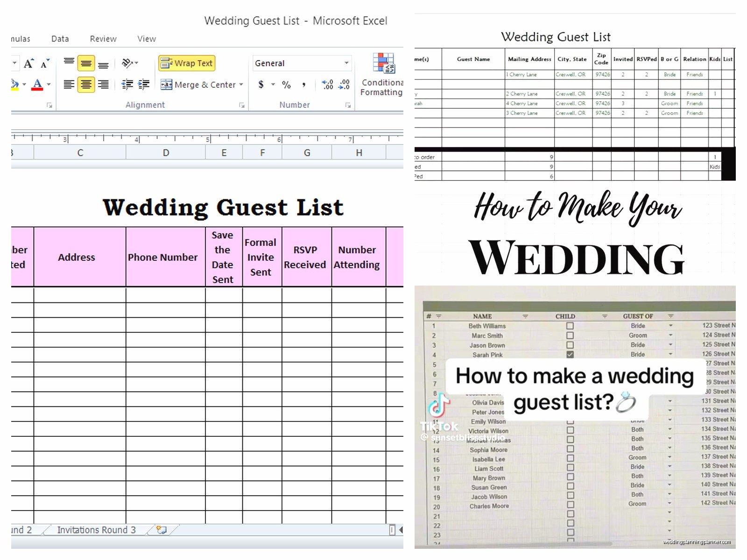Apply the dollar Accounting Number Format
The image size is (747, 560).
coord(261,84)
